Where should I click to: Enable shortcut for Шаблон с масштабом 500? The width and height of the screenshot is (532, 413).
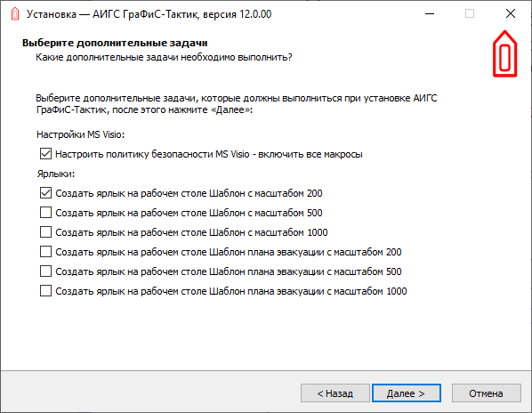(x=45, y=213)
